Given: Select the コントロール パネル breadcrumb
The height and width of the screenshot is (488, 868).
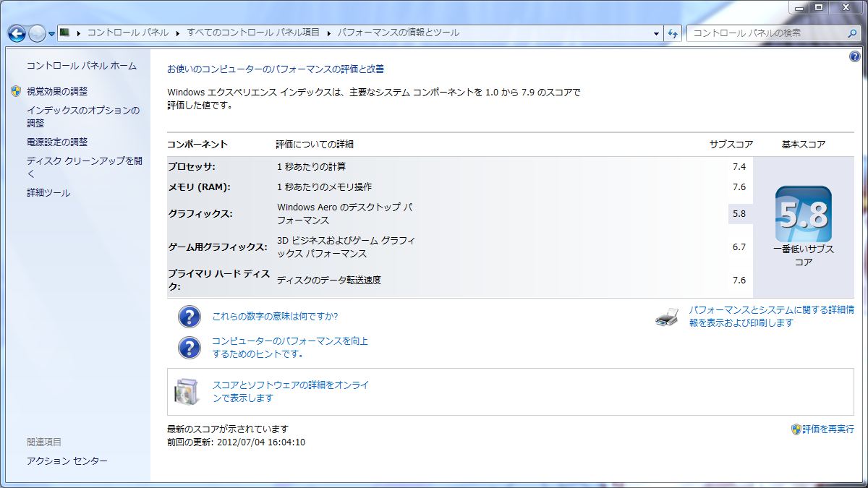Looking at the screenshot, I should 128,33.
